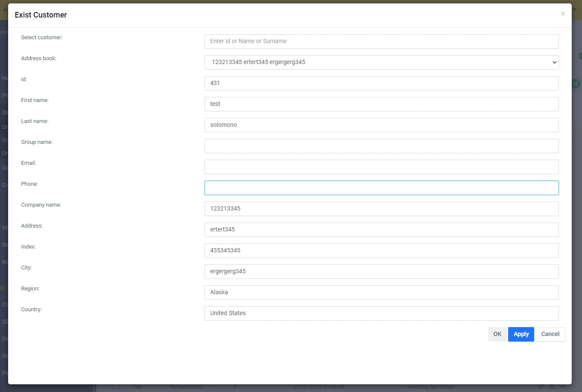Screen dimensions: 582x392
Task: Select the Last name field with solomono
Action: click(381, 125)
